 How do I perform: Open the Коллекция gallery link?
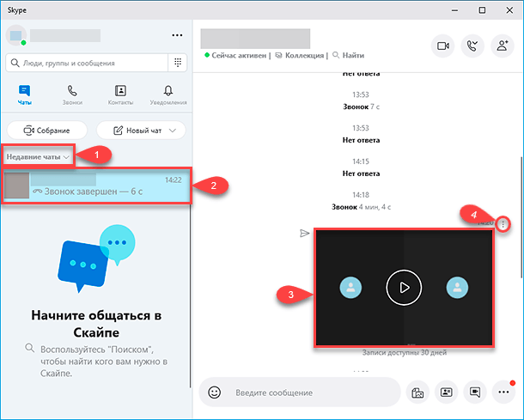pyautogui.click(x=300, y=55)
